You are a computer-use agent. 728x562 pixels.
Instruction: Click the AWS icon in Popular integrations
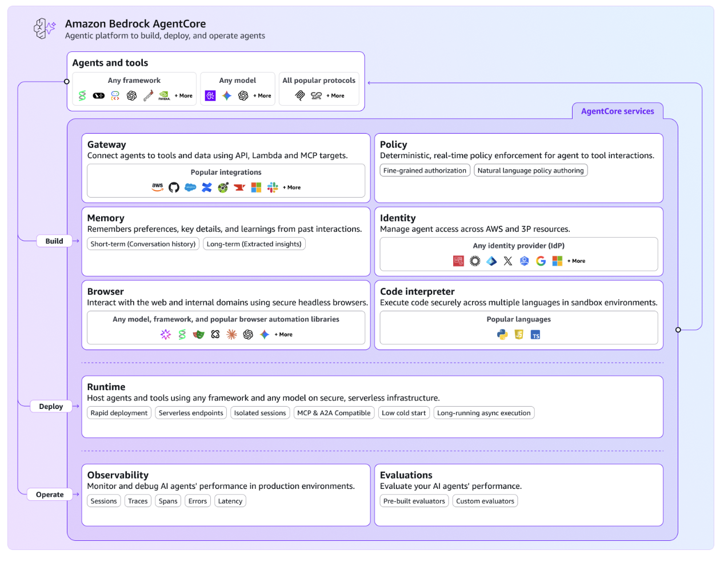pyautogui.click(x=158, y=187)
